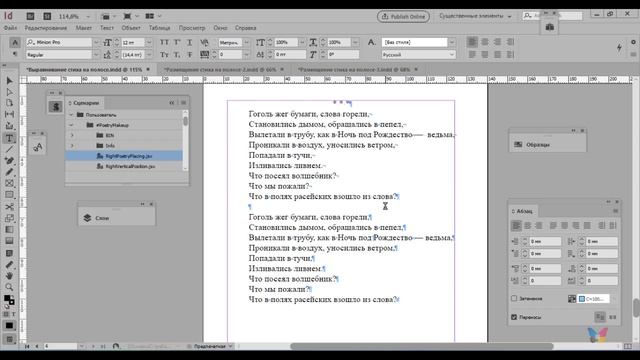Viewport: 640px width, 360px height.
Task: Expand the BIN folder in Сценарии
Action: (72, 135)
